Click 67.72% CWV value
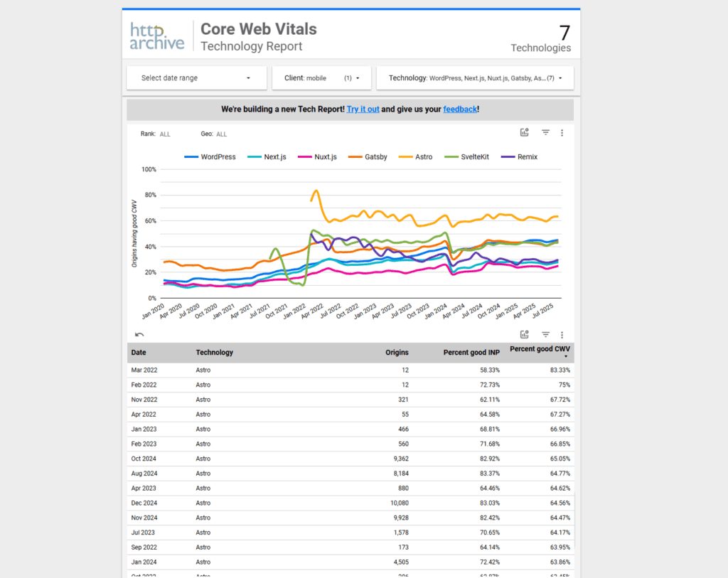Screen dimensions: 728x578 pos(560,400)
